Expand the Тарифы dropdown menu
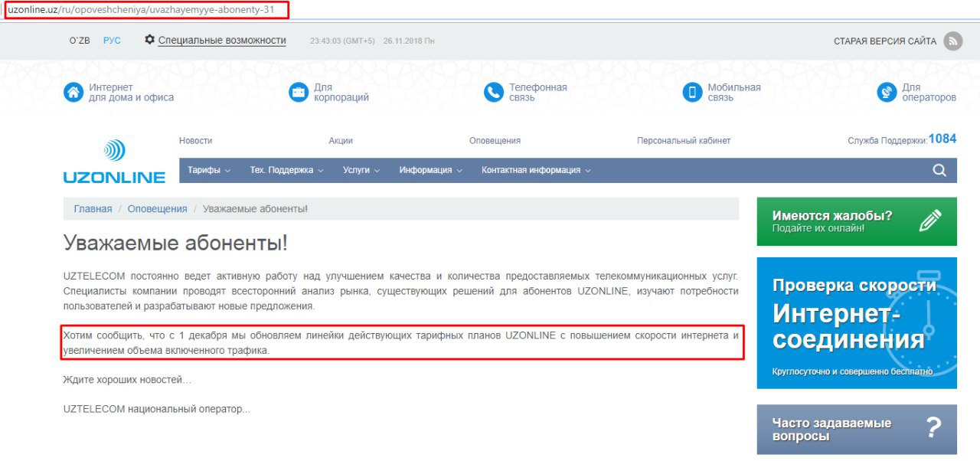 [209, 170]
